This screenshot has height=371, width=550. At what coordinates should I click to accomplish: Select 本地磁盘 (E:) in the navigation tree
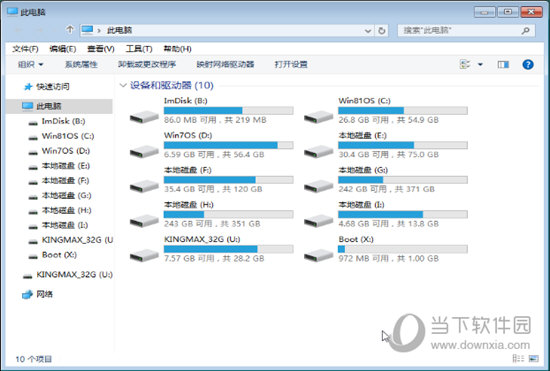point(66,166)
